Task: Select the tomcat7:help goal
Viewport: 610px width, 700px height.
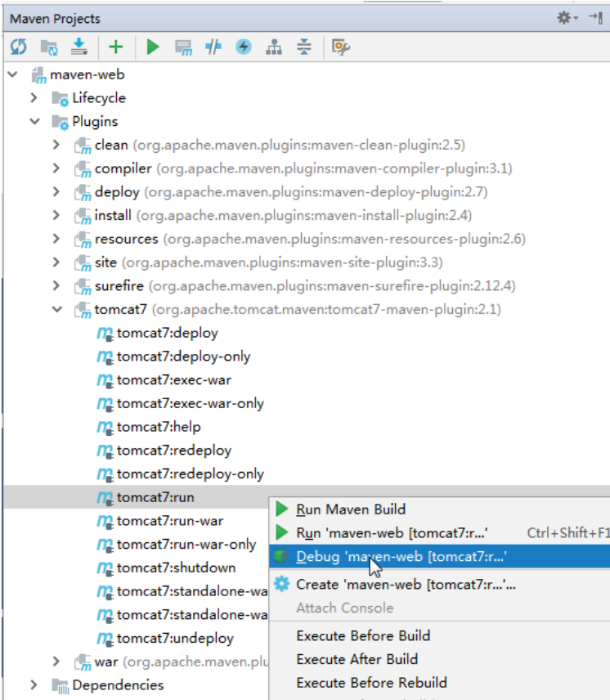Action: pyautogui.click(x=159, y=427)
